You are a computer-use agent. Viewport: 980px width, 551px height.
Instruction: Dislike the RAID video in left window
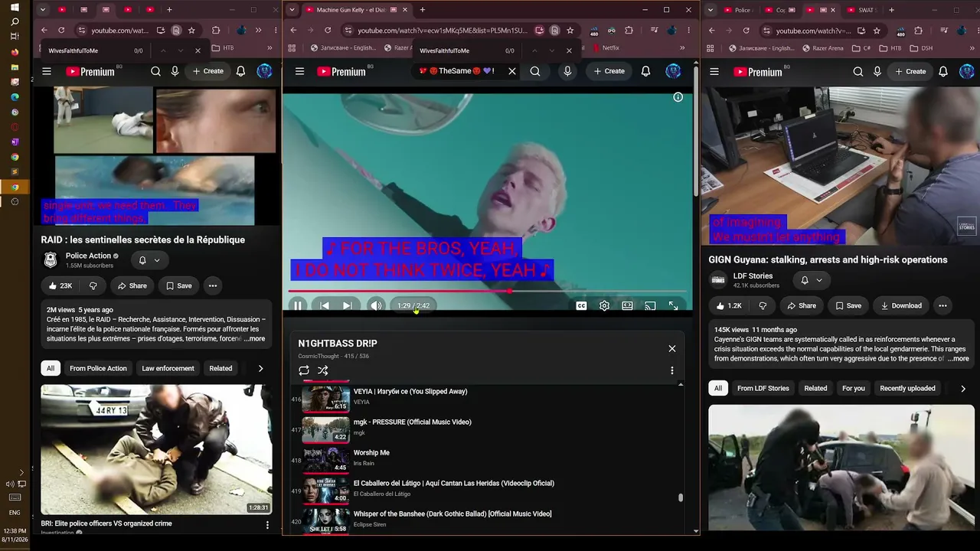coord(93,285)
